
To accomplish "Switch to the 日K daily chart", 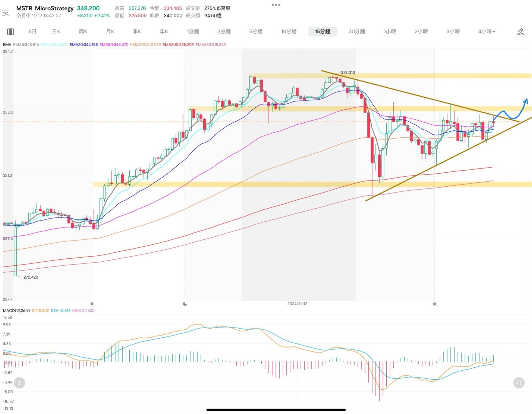I will point(56,32).
